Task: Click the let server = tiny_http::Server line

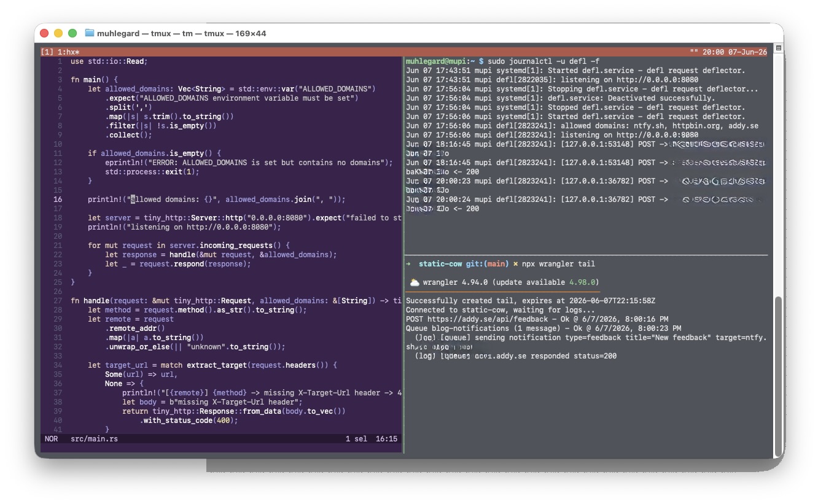Action: click(x=244, y=218)
